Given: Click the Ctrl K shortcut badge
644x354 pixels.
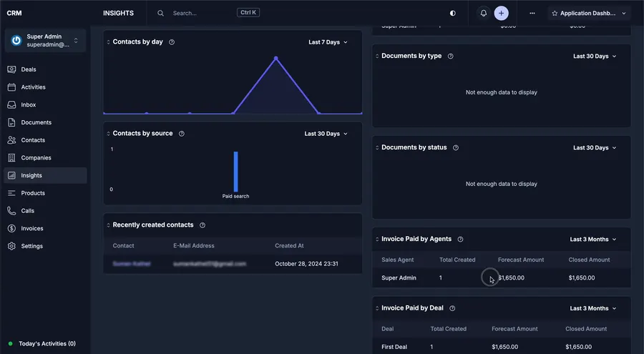Looking at the screenshot, I should point(248,13).
